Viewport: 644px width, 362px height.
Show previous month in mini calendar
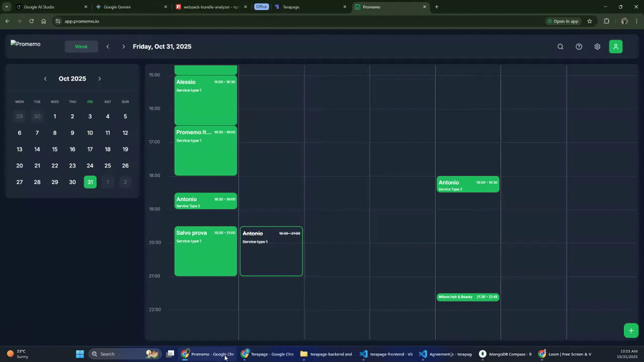coord(45,79)
